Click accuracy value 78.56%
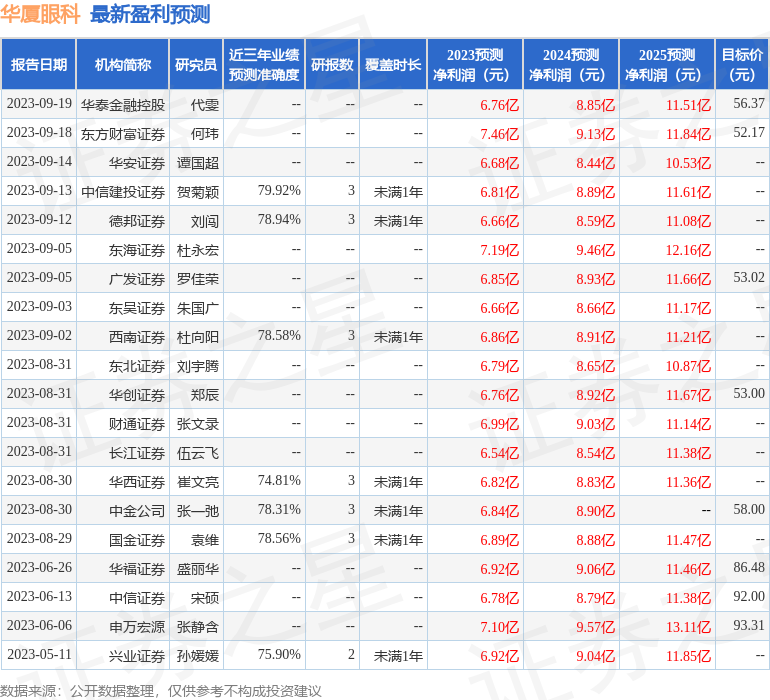Screen dimensions: 770x700 click(279, 538)
